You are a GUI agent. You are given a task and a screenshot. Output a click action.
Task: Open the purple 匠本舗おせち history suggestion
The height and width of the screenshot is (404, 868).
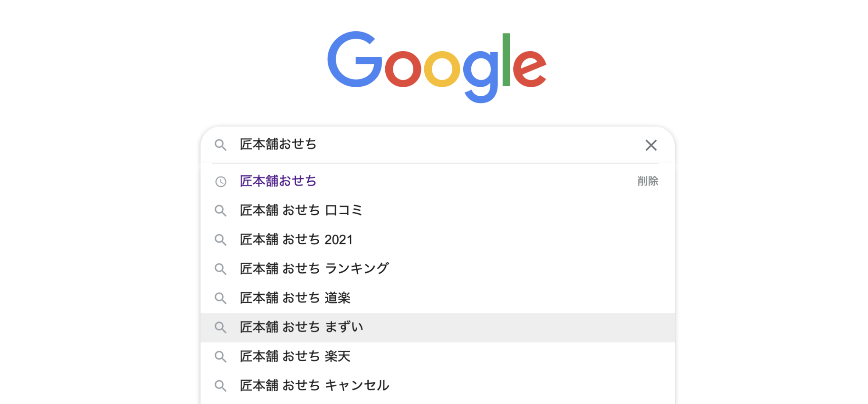point(278,181)
